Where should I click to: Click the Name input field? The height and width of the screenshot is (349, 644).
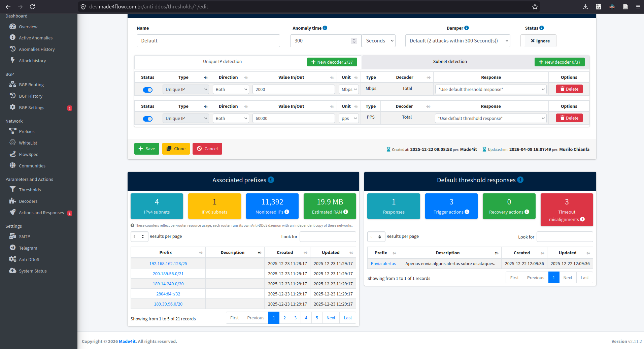(208, 41)
